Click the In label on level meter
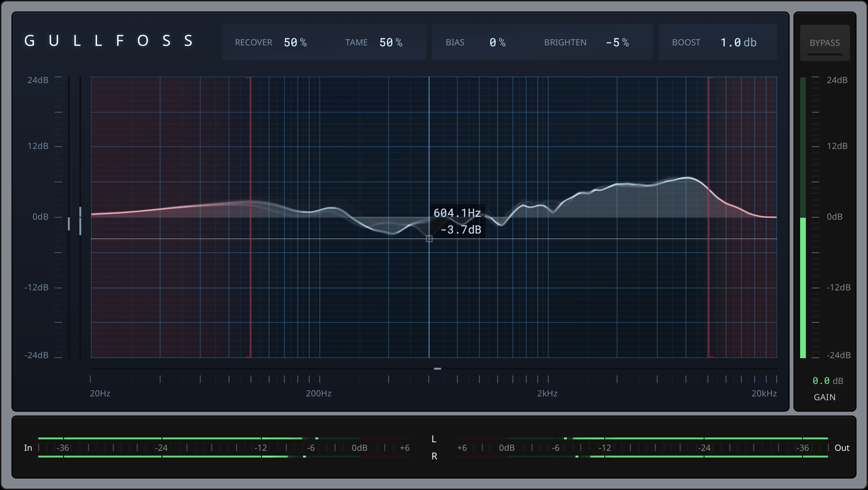The height and width of the screenshot is (490, 868). 28,448
